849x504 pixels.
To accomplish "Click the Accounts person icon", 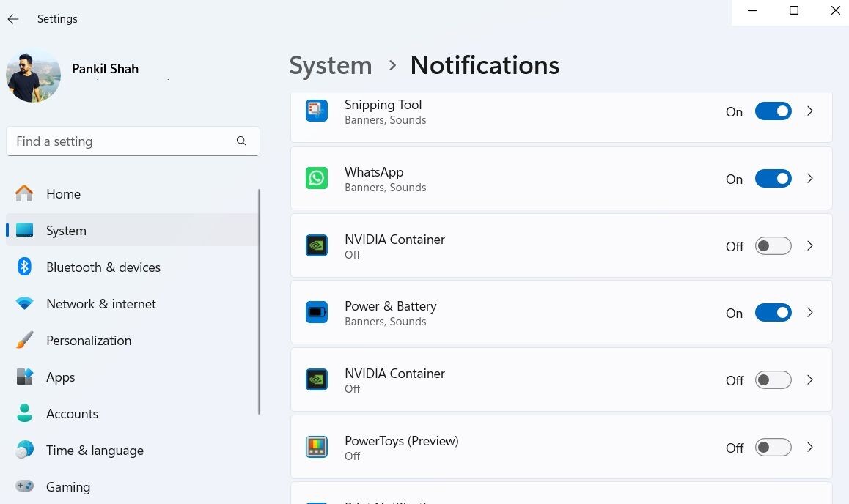I will 24,413.
